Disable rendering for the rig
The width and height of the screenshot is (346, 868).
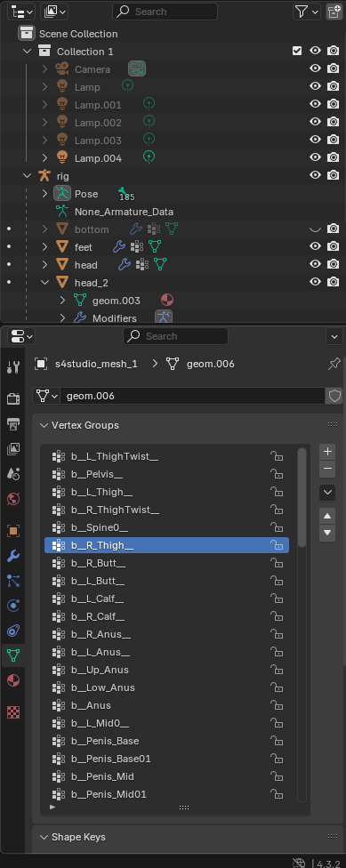[333, 175]
